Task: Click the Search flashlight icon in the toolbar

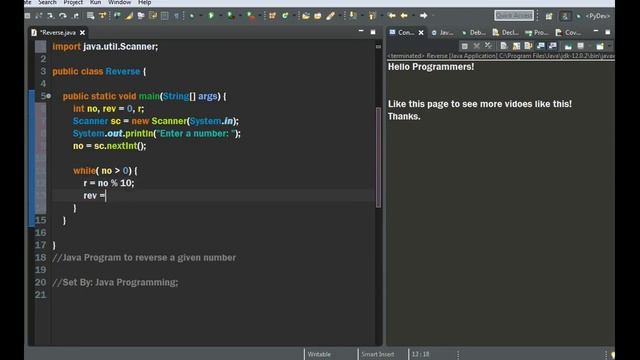Action: 331,16
